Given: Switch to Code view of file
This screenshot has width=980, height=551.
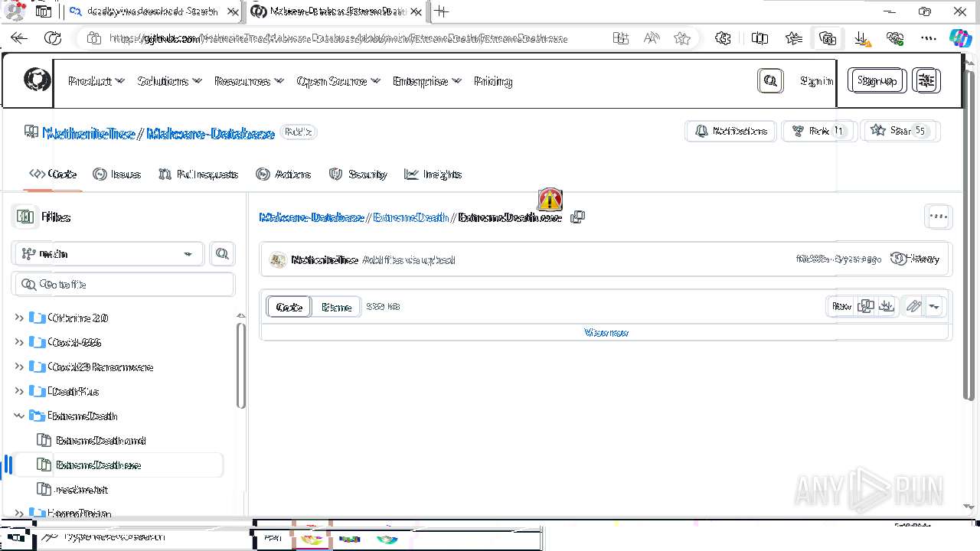Looking at the screenshot, I should [x=289, y=307].
